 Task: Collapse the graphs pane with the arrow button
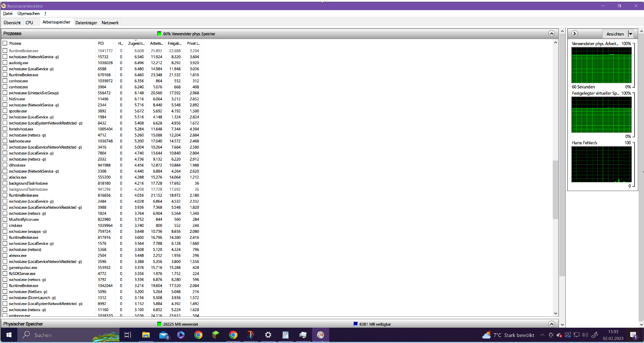click(x=575, y=34)
